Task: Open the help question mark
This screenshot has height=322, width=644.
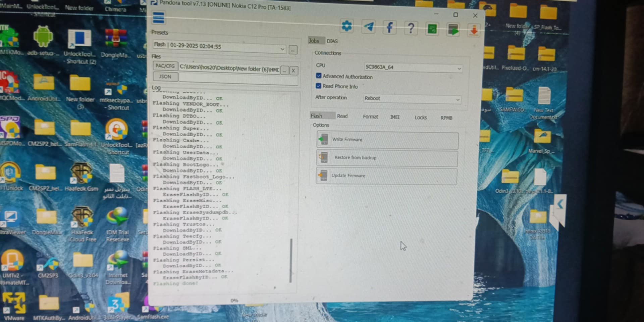Action: tap(411, 28)
